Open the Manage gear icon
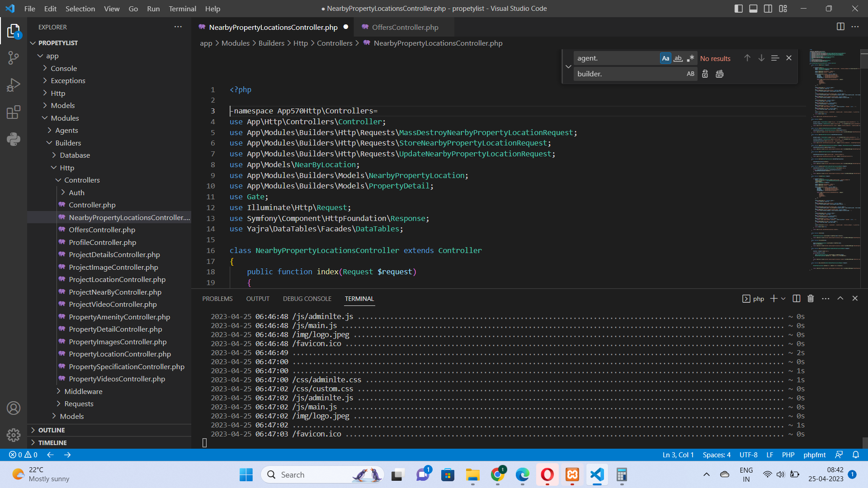868x488 pixels. point(14,435)
